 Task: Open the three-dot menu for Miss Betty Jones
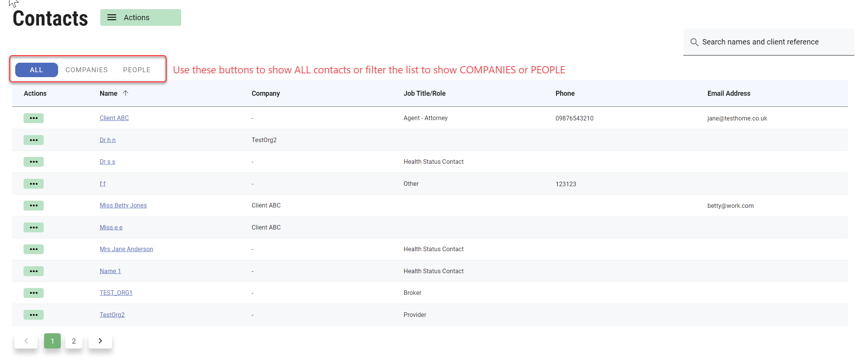click(33, 206)
